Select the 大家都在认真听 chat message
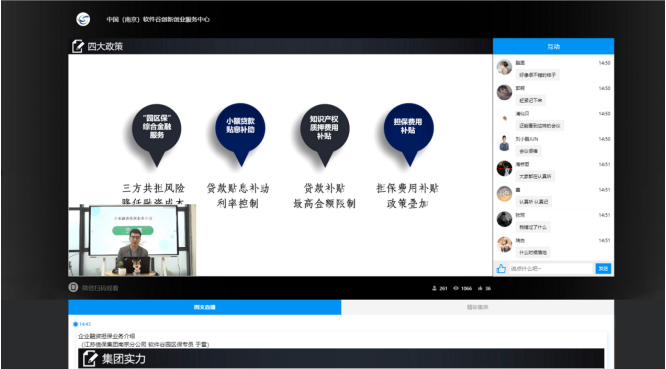Screen dimensions: 666x369 point(535,176)
